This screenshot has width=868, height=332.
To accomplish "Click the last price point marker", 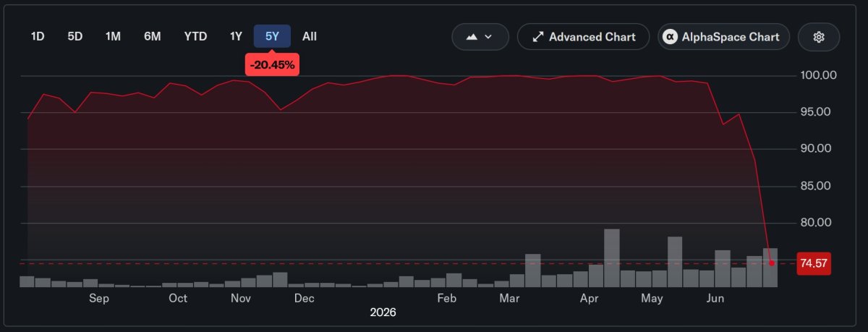I will point(772,263).
